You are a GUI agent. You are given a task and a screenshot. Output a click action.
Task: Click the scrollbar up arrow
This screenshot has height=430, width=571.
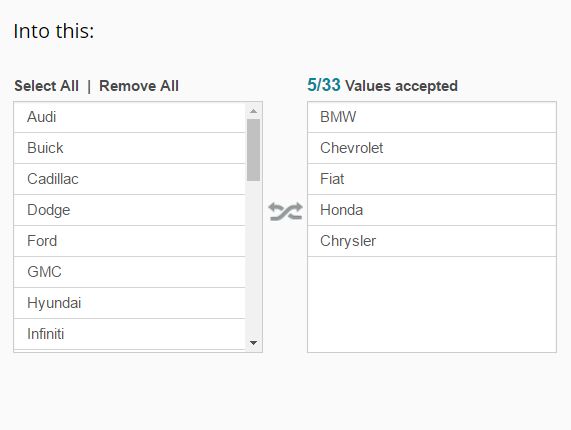click(253, 111)
